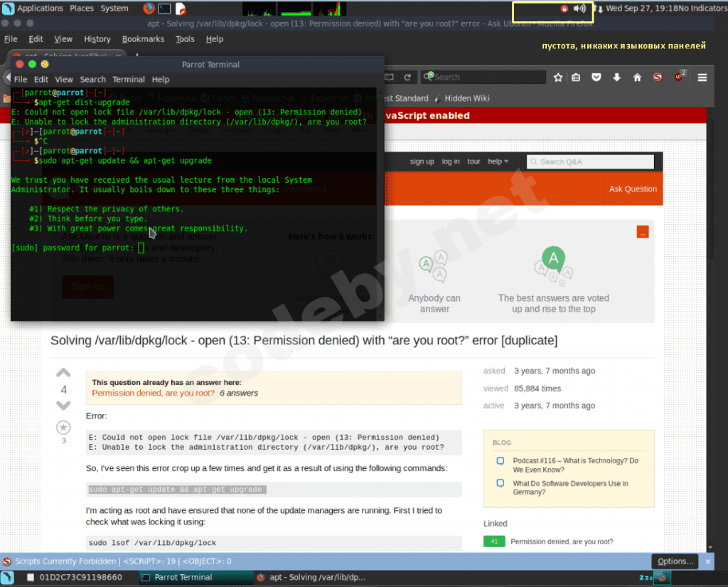Open Firefox File menu
This screenshot has width=728, height=587.
(x=11, y=39)
